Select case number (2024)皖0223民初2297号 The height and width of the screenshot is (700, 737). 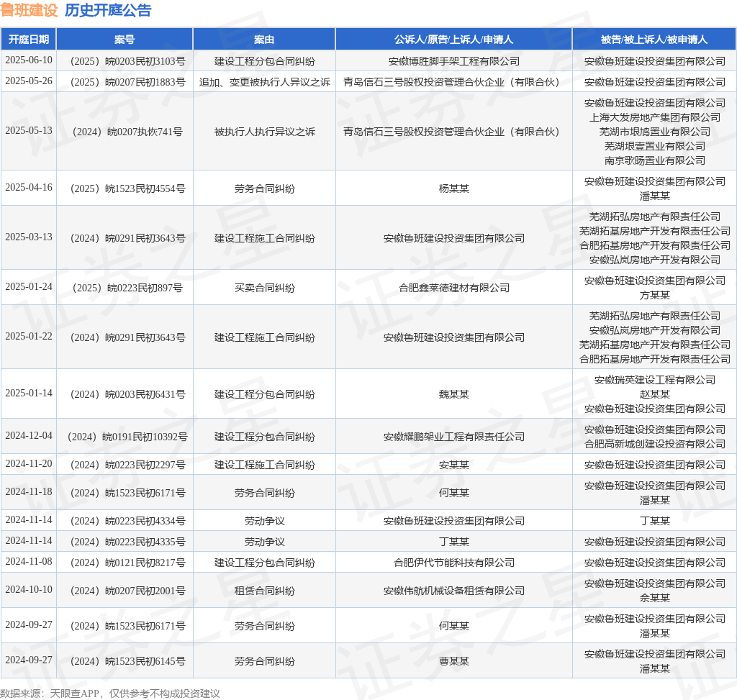[x=127, y=465]
